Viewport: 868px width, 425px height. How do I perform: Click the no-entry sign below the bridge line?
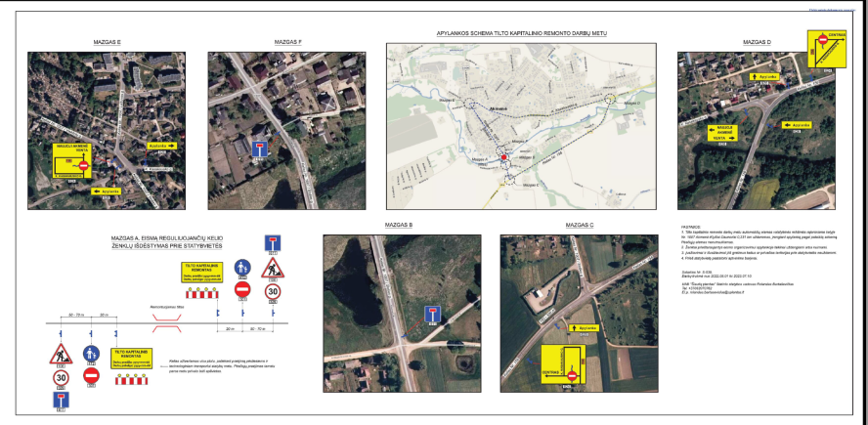pos(91,376)
